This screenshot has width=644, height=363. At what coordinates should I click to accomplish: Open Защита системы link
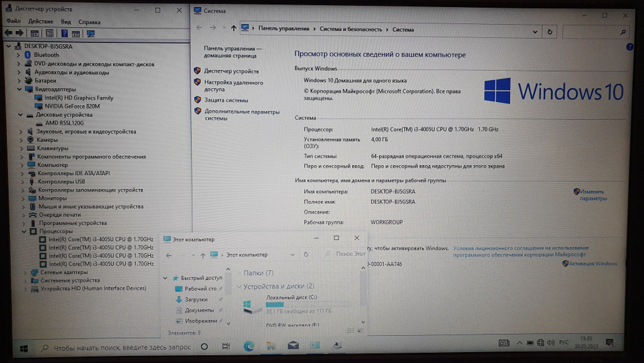point(226,100)
